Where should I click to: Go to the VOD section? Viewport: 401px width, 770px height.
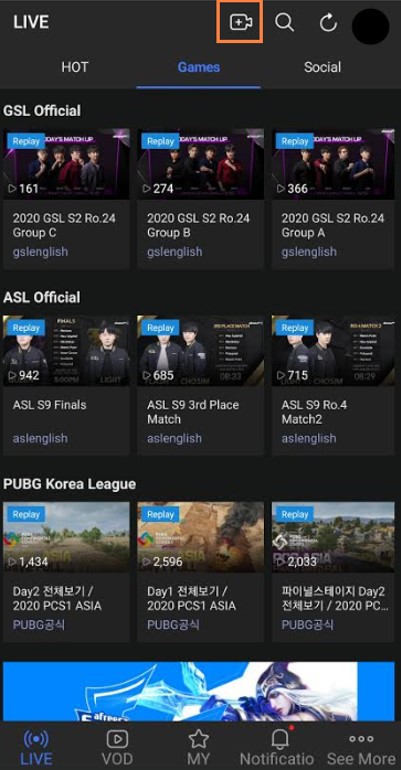point(117,747)
